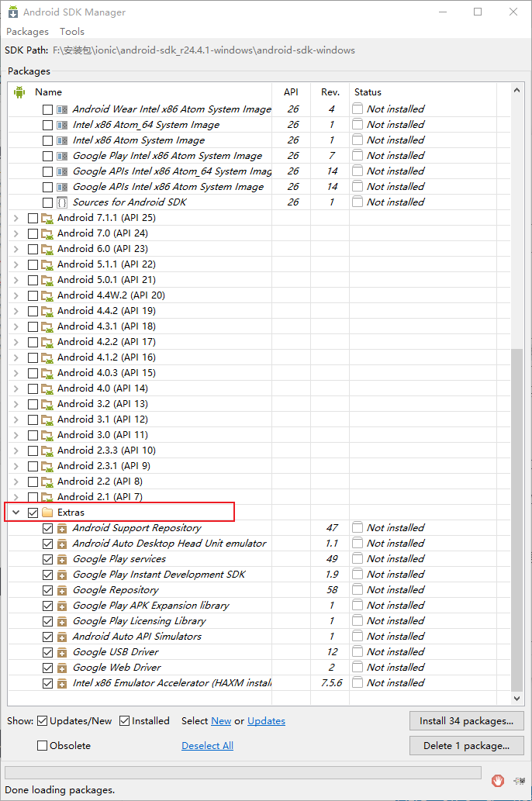Viewport: 532px width, 801px height.
Task: Click the Android 7.1.1 (API 25) folder icon
Action: pyautogui.click(x=47, y=218)
